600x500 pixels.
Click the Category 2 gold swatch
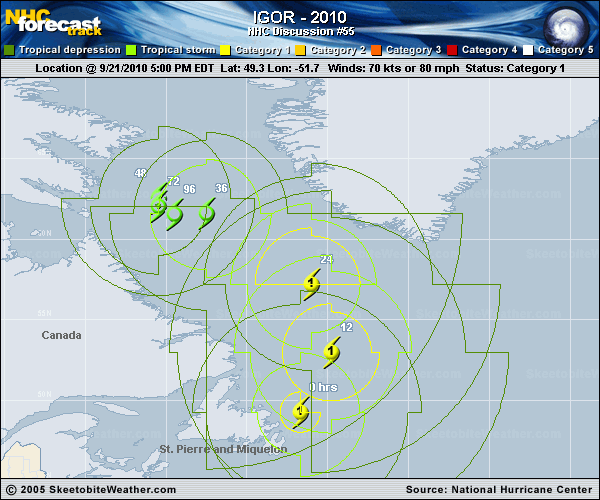[x=300, y=50]
